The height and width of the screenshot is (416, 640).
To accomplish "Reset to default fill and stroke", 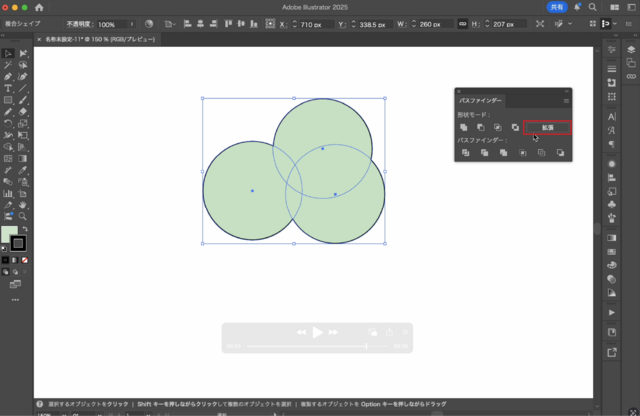I will [4, 249].
